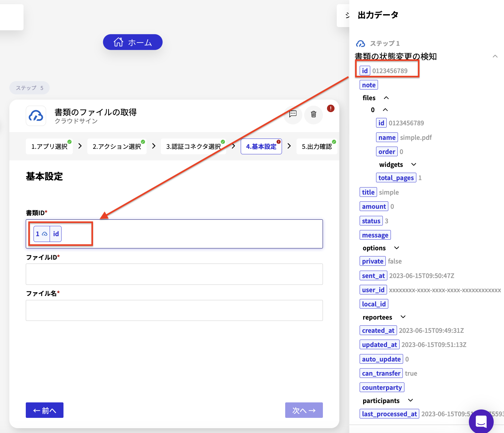Click the user_id value xxxxxxxx-xxxx text
The height and width of the screenshot is (433, 504).
pos(445,290)
